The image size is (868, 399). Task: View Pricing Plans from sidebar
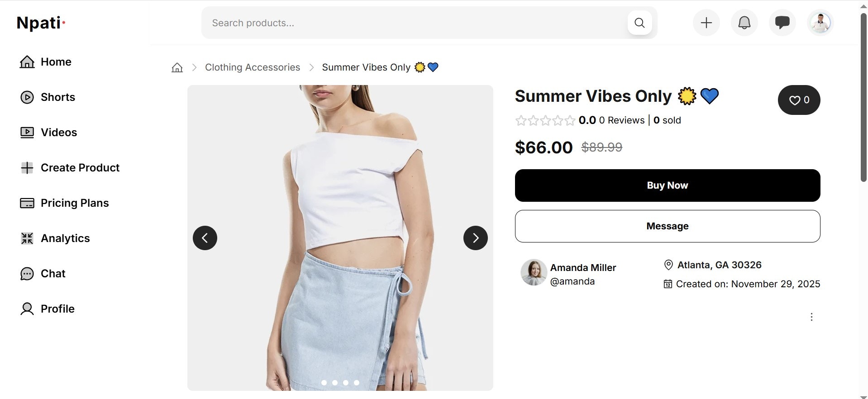coord(75,203)
